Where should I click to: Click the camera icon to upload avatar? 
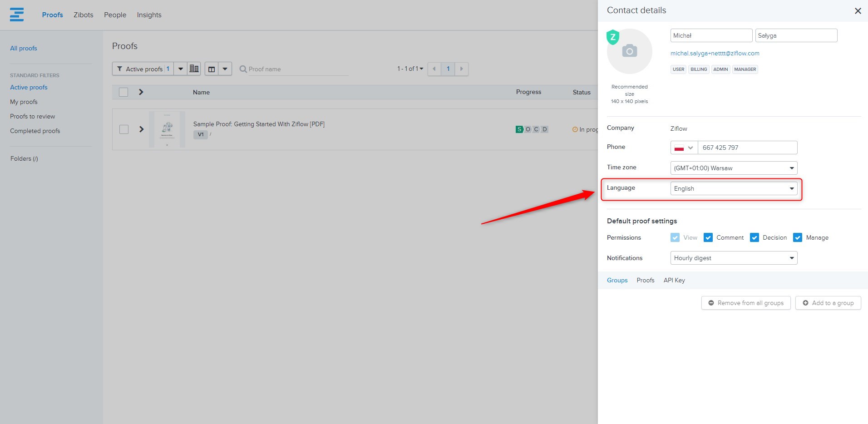point(629,51)
